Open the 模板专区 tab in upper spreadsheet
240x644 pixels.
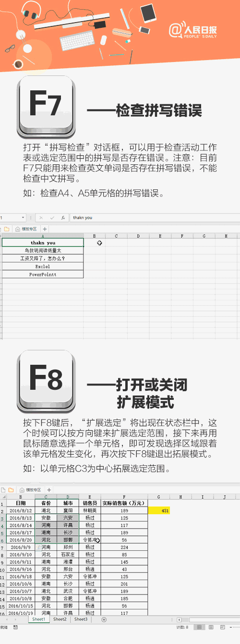pyautogui.click(x=28, y=229)
